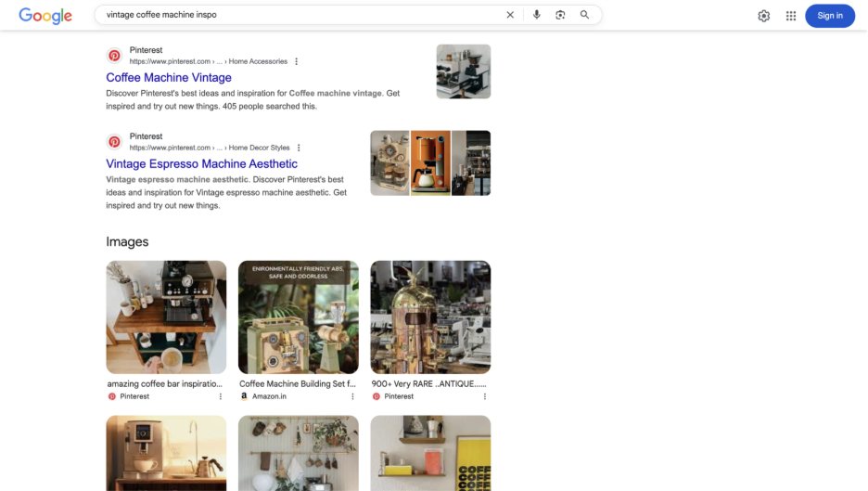Click 'Coffee Machine Building Set f...' caption
The width and height of the screenshot is (868, 491).
[x=298, y=383]
